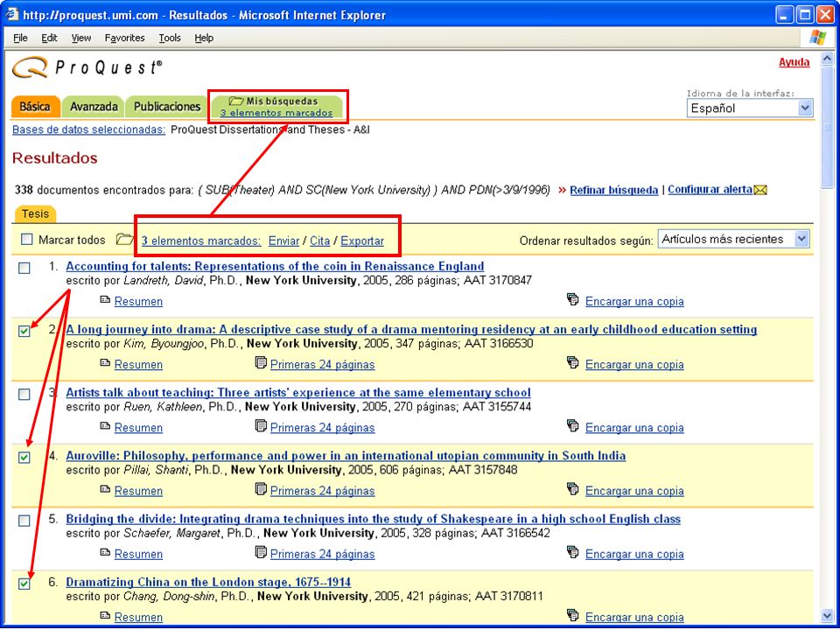Open 3 elementos marcados link in results bar

tap(201, 241)
